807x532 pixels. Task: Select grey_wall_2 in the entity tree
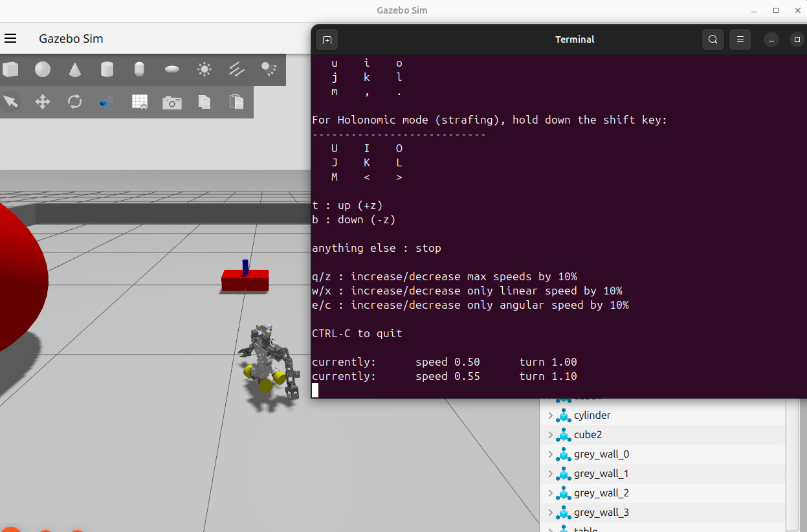pos(601,493)
